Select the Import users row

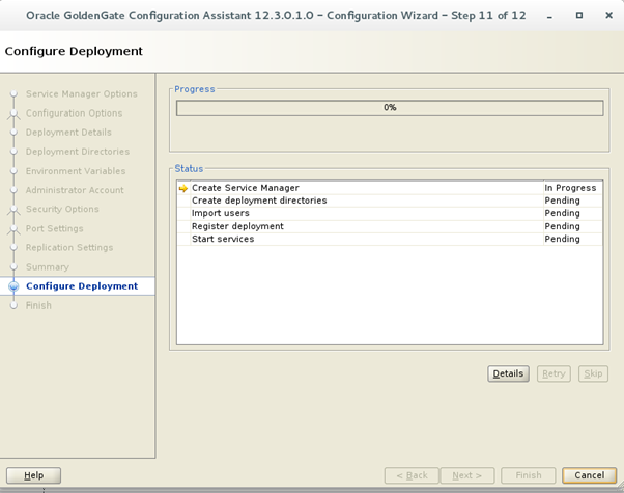pos(390,213)
